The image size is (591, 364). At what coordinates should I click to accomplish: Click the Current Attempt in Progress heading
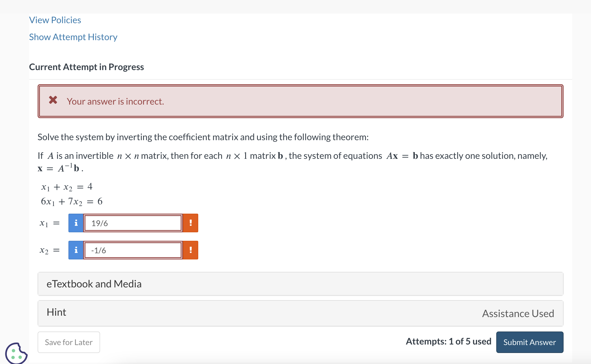pyautogui.click(x=87, y=67)
